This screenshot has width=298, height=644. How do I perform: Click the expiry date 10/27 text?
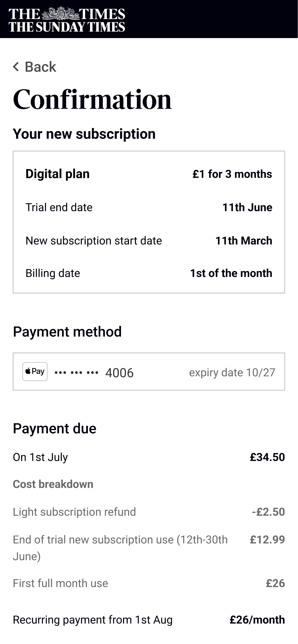(232, 372)
